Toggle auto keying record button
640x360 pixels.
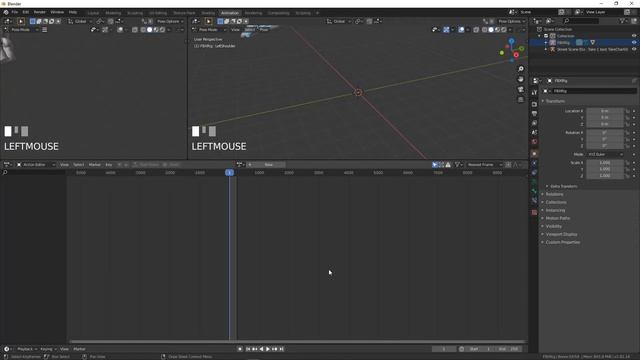[x=240, y=349]
